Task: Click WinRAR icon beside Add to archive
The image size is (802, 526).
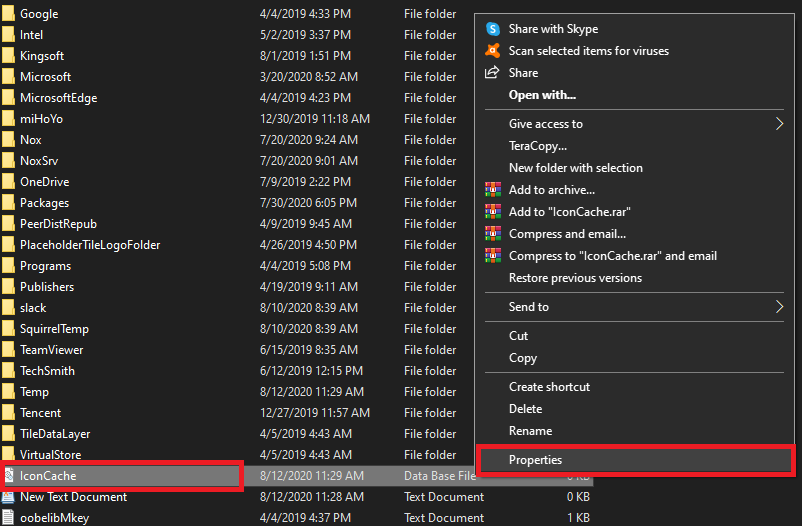Action: pos(493,190)
